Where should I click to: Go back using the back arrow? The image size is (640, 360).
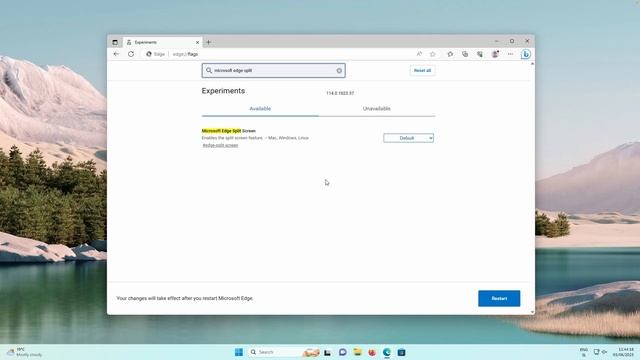point(116,54)
